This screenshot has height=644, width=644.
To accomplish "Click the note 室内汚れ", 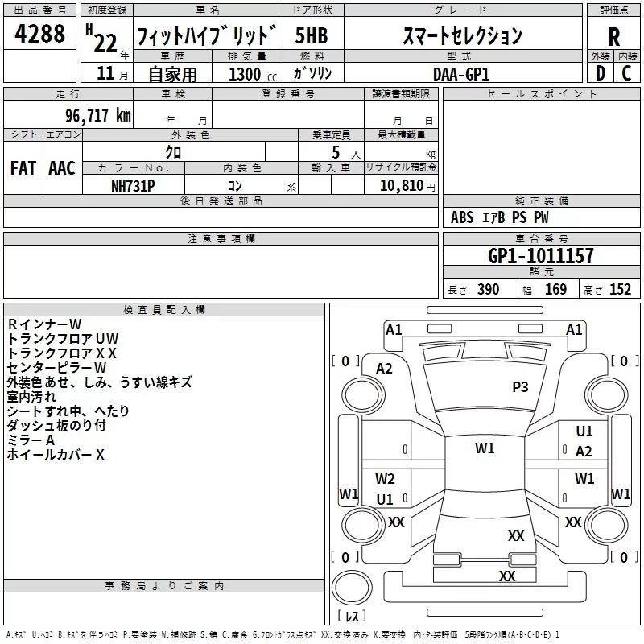I will pyautogui.click(x=31, y=397).
